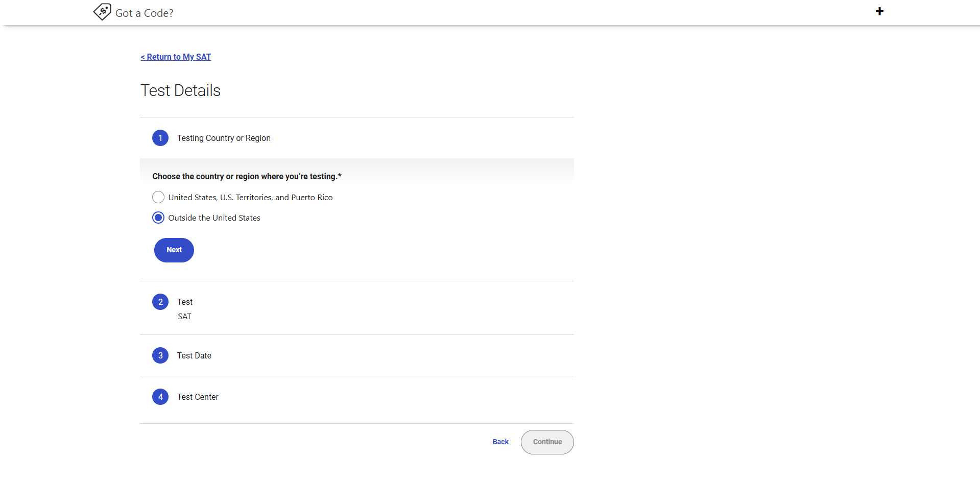
Task: Click the 'Outside the United States' label text
Action: 214,218
